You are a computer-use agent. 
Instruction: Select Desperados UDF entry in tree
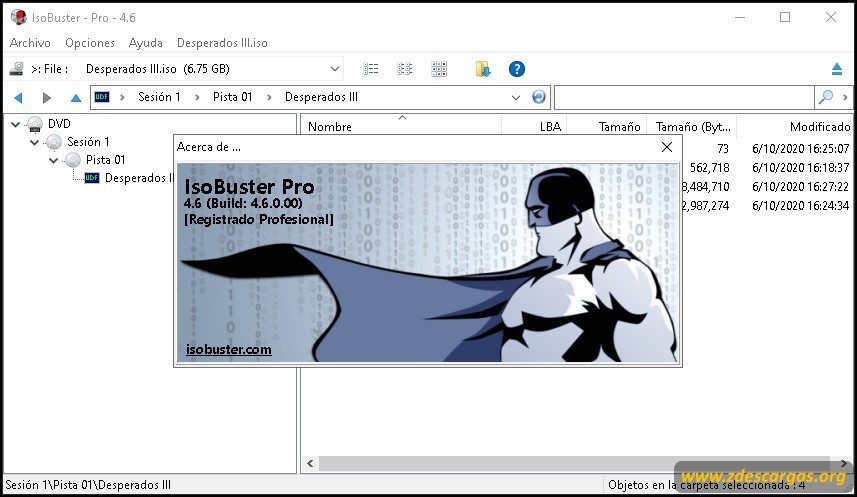pos(139,178)
